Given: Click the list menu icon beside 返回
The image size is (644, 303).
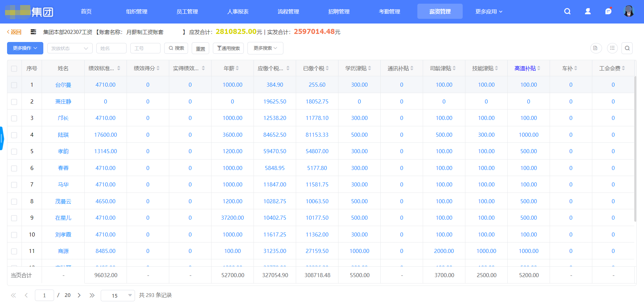Looking at the screenshot, I should (x=33, y=32).
